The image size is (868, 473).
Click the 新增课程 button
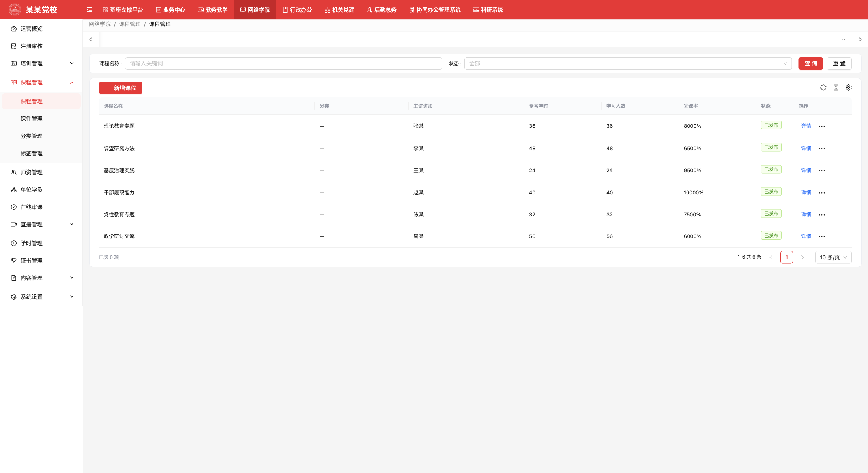coord(121,88)
